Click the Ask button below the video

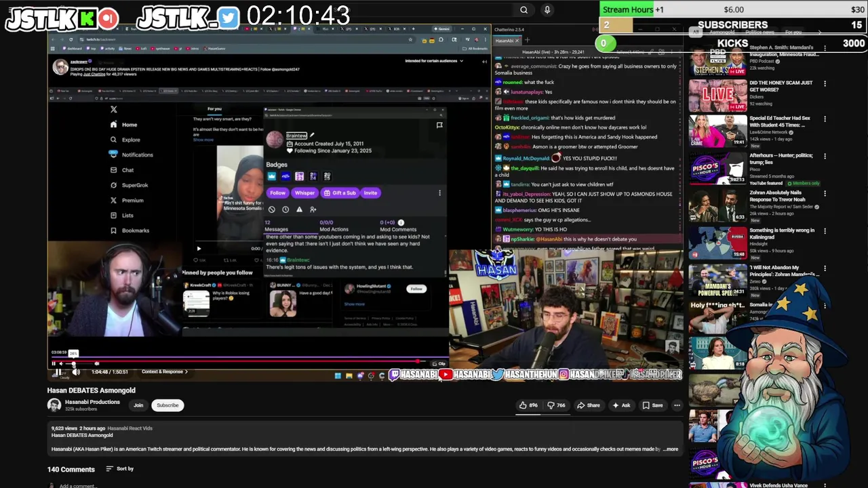[x=621, y=405]
